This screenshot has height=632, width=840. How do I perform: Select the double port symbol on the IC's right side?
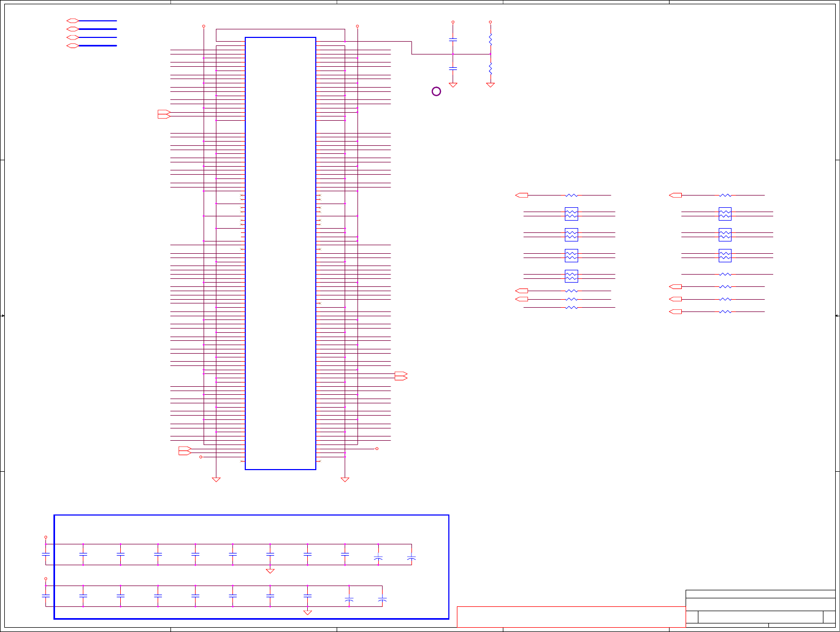tap(401, 376)
